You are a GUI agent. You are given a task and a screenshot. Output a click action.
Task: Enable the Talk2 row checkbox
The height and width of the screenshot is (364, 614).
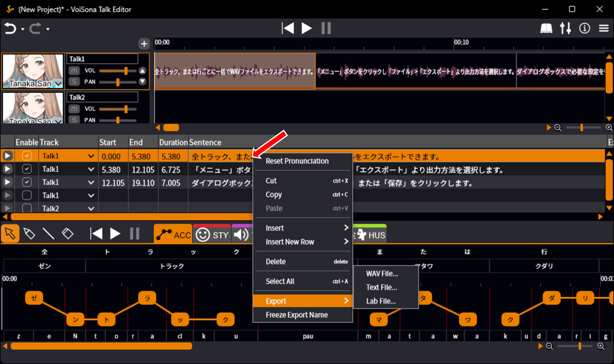coord(27,209)
